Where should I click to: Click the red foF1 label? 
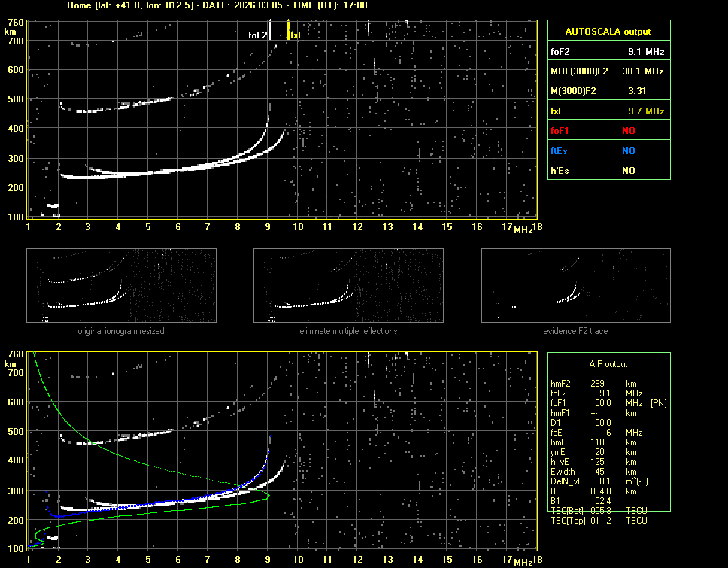pos(561,131)
